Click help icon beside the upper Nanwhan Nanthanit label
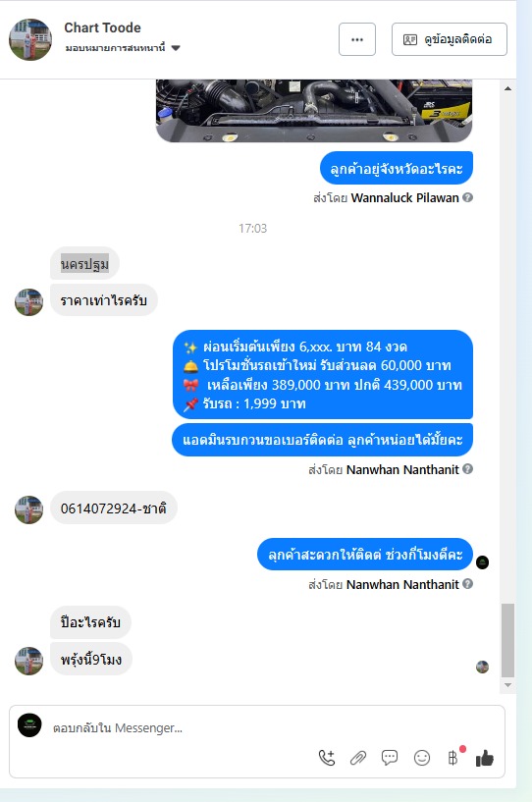This screenshot has height=802, width=532. (467, 469)
